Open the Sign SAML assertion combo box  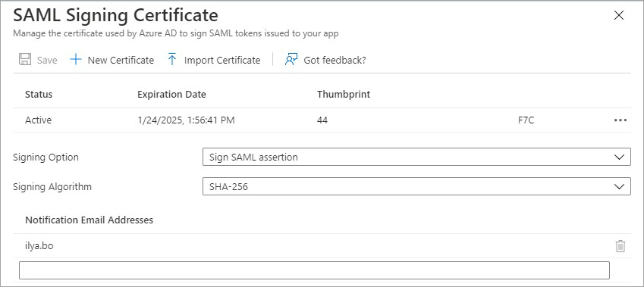tap(416, 157)
